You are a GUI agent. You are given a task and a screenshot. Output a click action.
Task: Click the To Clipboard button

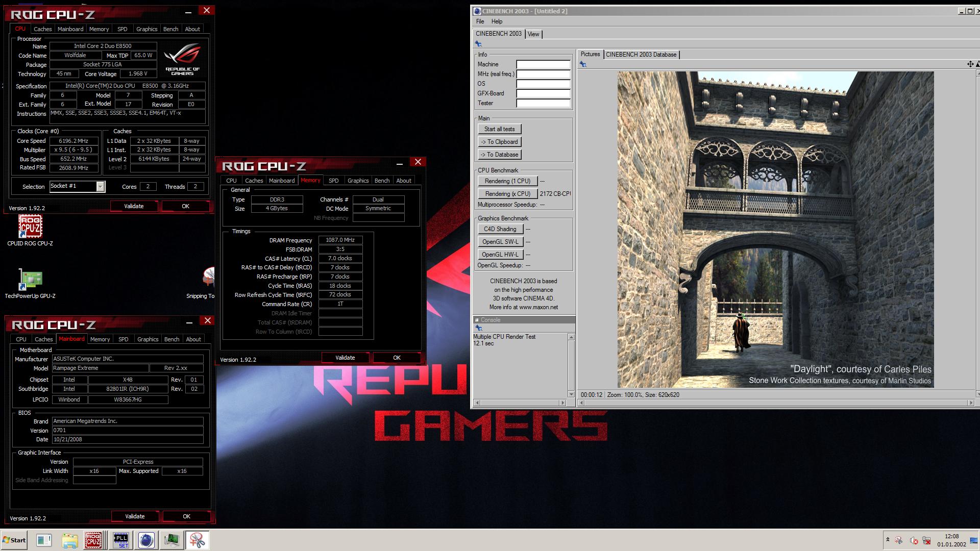tap(499, 142)
